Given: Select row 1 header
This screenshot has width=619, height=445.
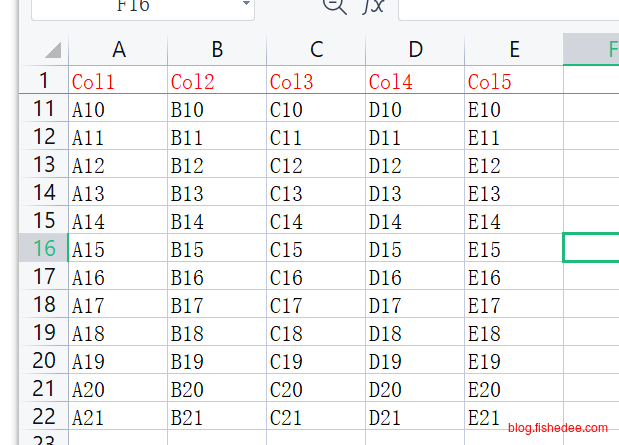Looking at the screenshot, I should 44,81.
